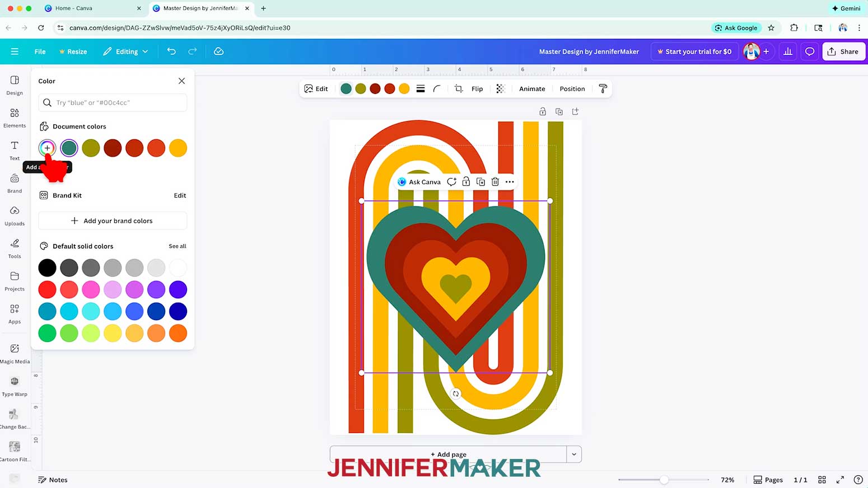Open the File menu
Image resolution: width=868 pixels, height=488 pixels.
point(40,51)
